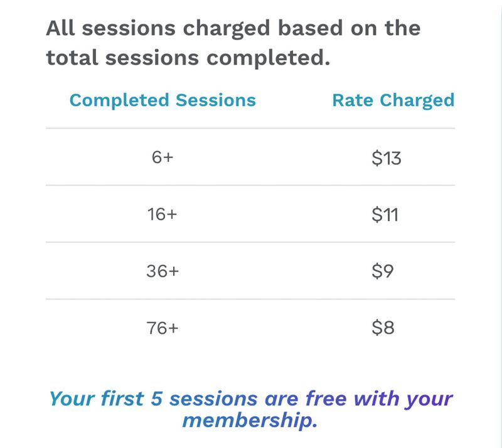Click the word "All" in the heading
The image size is (502, 448).
(x=60, y=28)
